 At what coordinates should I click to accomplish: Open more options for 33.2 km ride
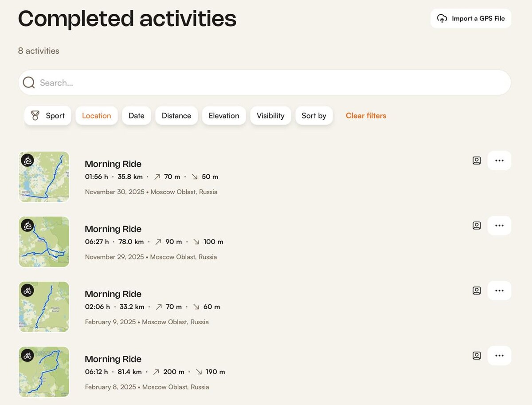point(499,291)
